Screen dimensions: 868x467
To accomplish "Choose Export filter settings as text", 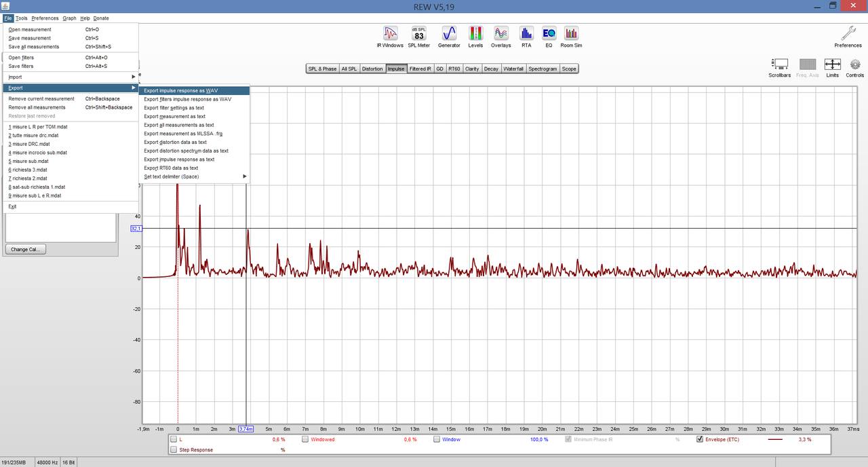I will tap(195, 108).
